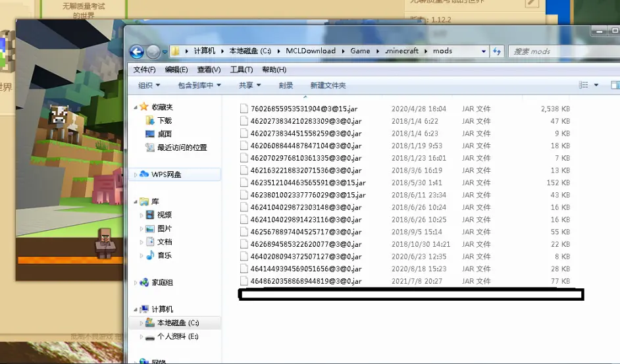Open 查看(V) menu
This screenshot has height=364, width=620.
point(209,70)
